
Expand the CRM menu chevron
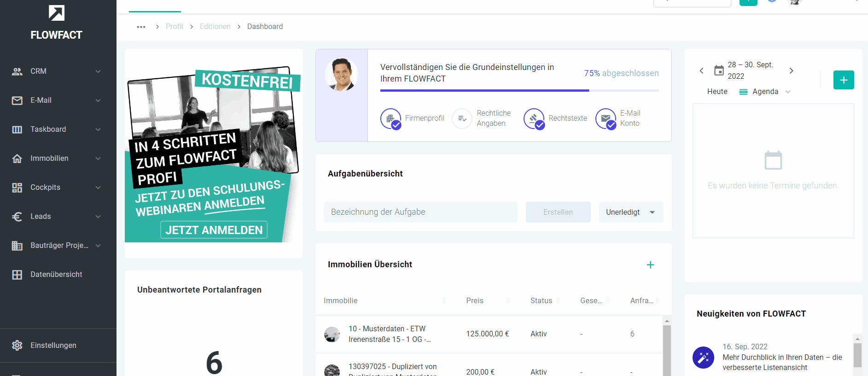(x=98, y=71)
